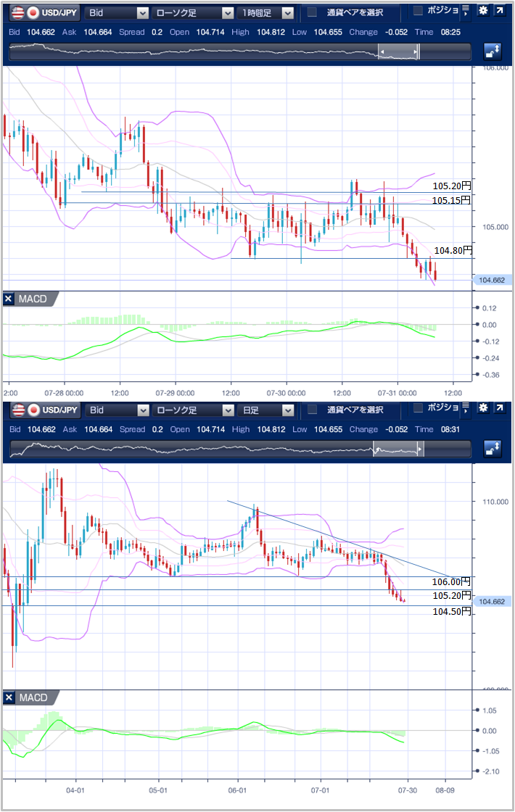The height and width of the screenshot is (812, 515).
Task: Click the range reset icon beside the 1-hour navigator
Action: tap(493, 51)
